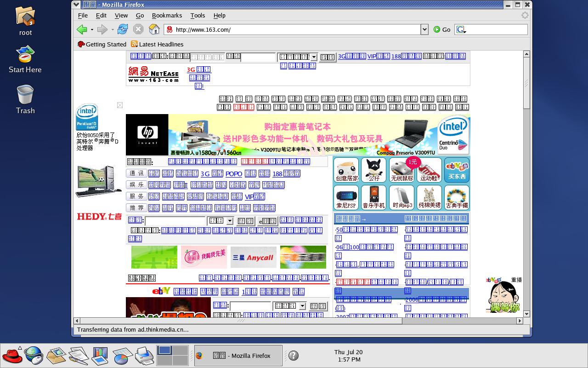Click the HEDY logo ad

tap(99, 216)
